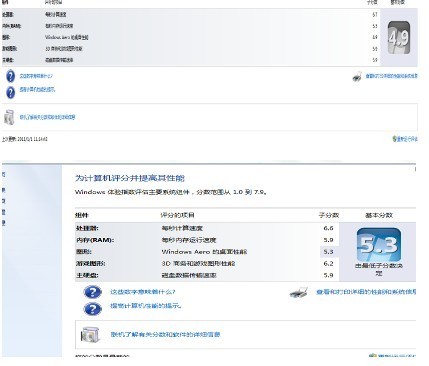This screenshot has width=429, height=366.
Task: Click column header 基本分数
Action: pyautogui.click(x=379, y=215)
